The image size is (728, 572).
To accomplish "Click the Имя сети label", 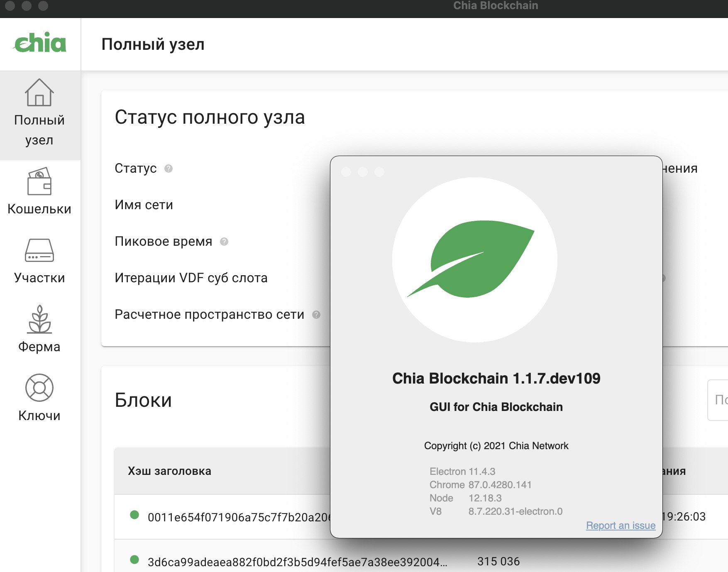I will [x=144, y=205].
